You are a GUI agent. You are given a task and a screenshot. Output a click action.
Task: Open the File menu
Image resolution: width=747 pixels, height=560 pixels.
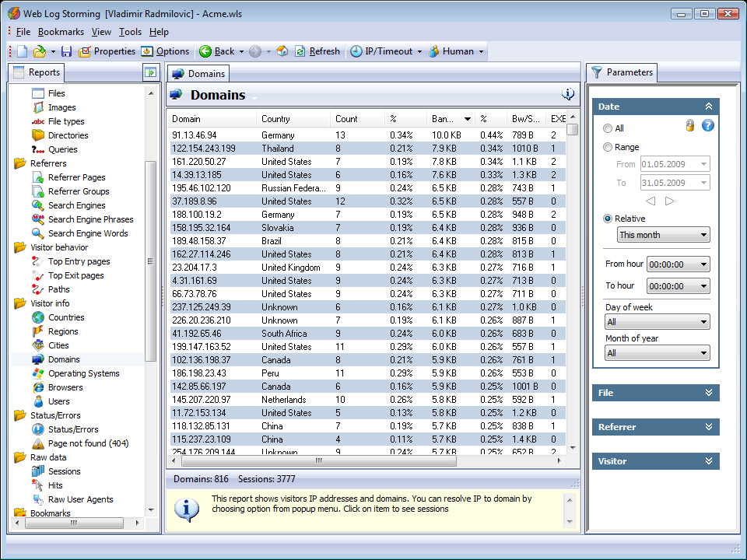point(23,32)
